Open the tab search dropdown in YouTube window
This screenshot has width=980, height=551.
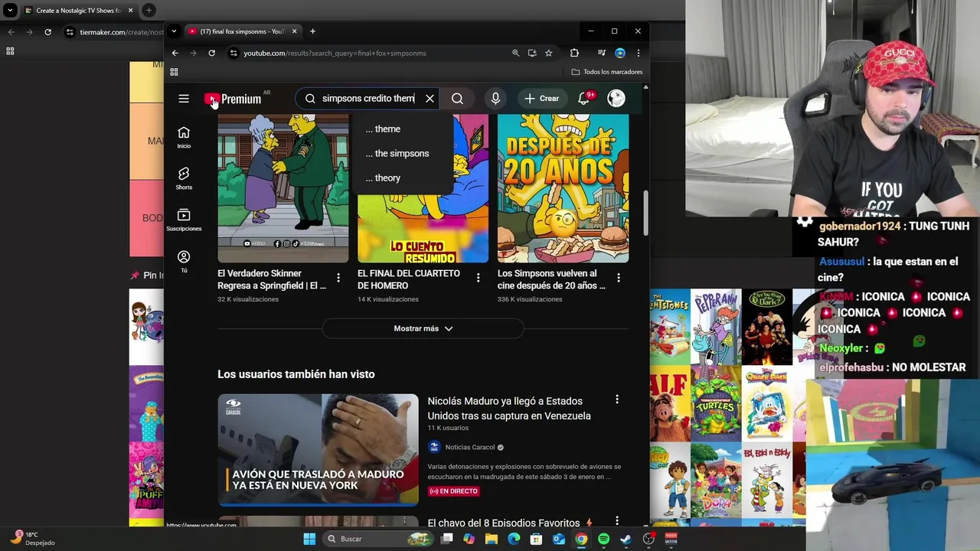pos(174,31)
